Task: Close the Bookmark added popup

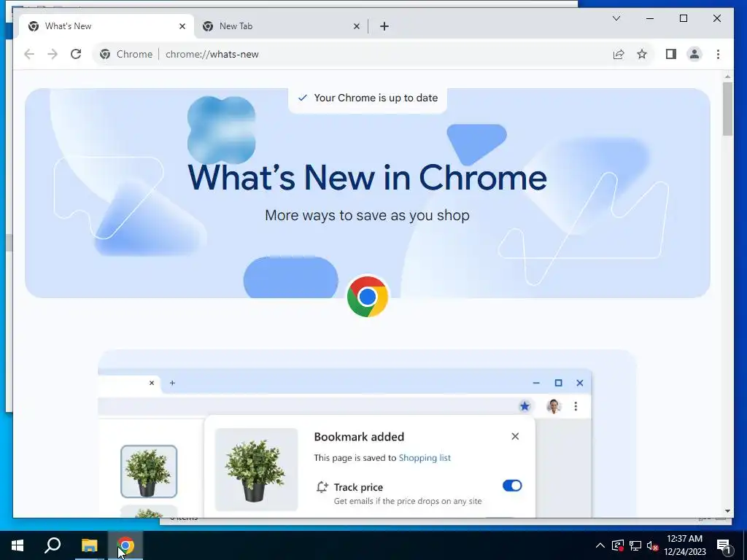Action: 515,436
